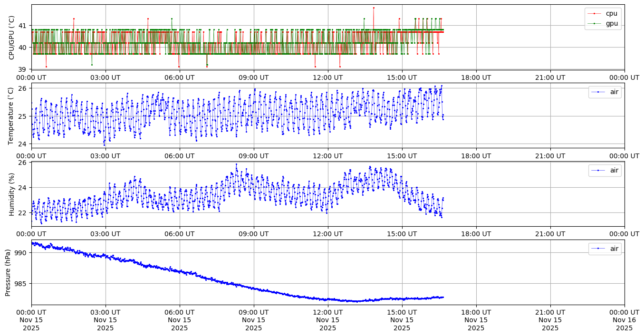
Task: Click the Nov 16 2025 date tick label
Action: click(x=624, y=320)
